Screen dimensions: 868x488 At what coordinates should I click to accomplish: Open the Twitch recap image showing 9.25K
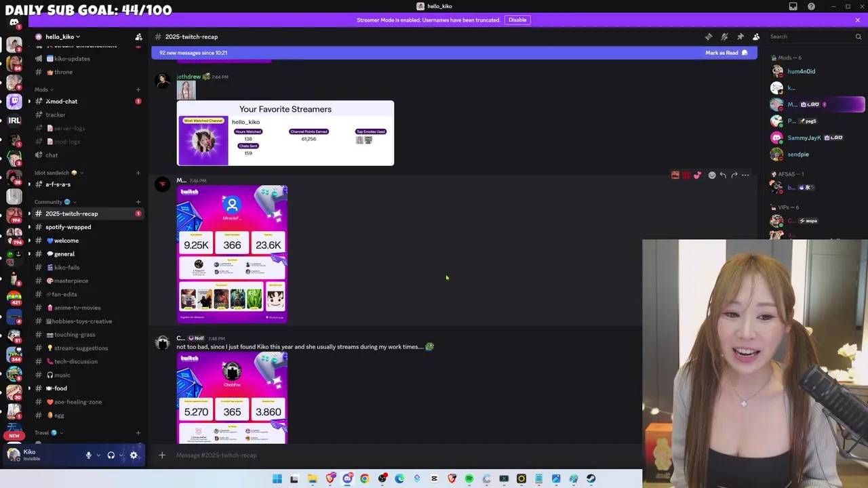pyautogui.click(x=232, y=255)
